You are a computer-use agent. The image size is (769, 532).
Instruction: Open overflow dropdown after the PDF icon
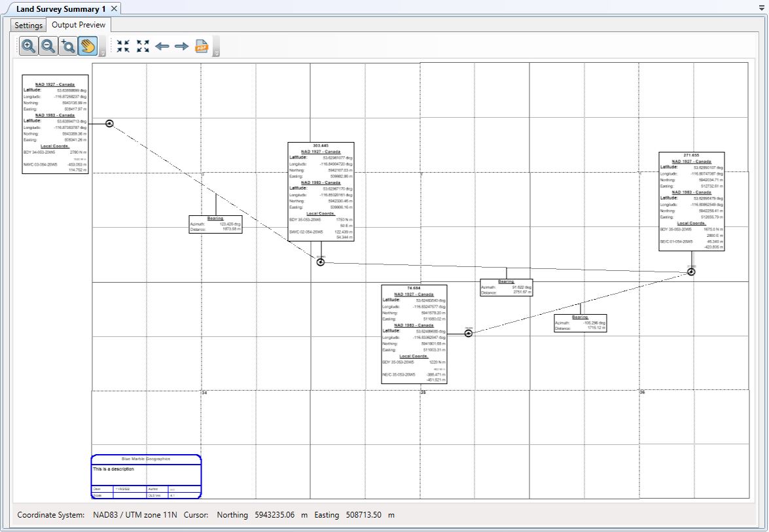click(x=217, y=52)
